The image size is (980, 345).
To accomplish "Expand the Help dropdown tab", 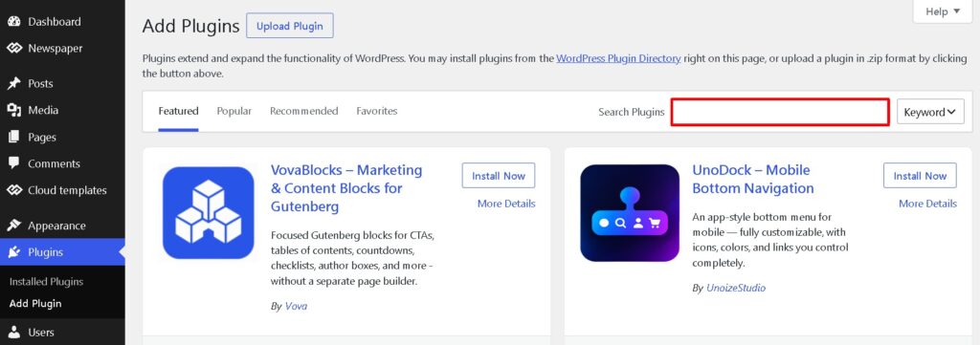I will [x=943, y=11].
